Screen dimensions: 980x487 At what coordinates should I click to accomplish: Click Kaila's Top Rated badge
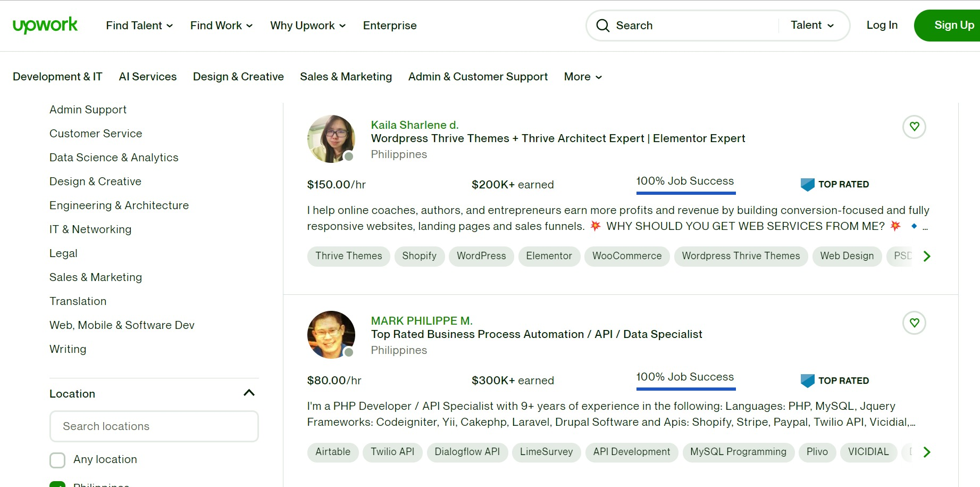point(835,184)
